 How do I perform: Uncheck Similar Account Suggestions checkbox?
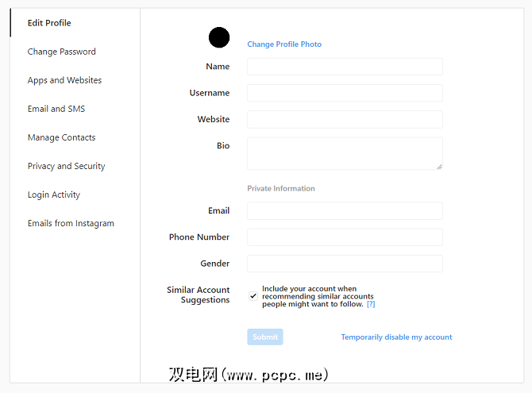(253, 296)
